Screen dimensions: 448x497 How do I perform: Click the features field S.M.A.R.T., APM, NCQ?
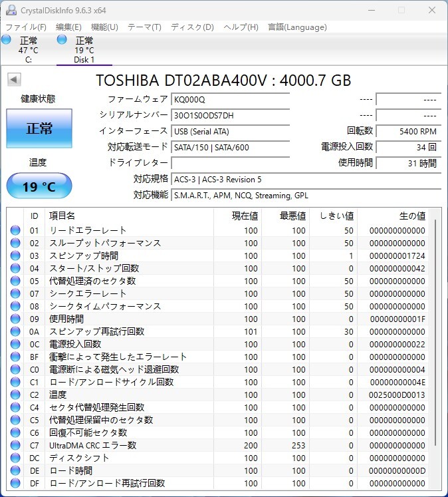(306, 195)
